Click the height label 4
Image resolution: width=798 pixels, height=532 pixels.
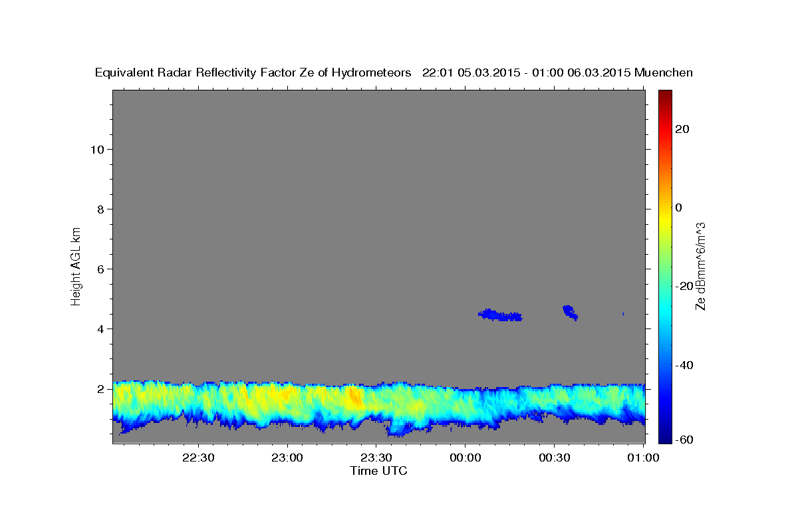(100, 329)
